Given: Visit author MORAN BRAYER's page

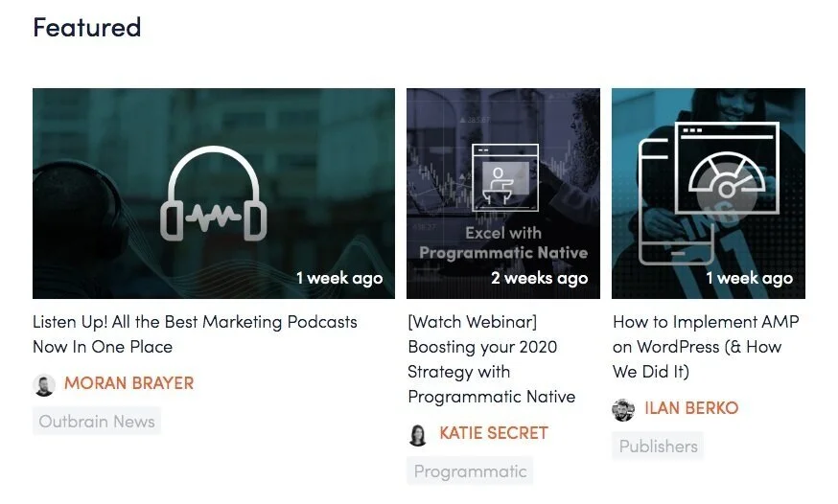Looking at the screenshot, I should click(x=128, y=383).
